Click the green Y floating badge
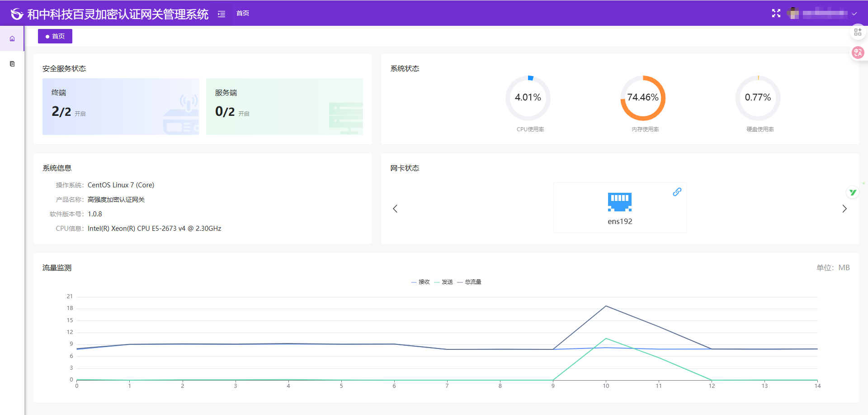The height and width of the screenshot is (415, 868). pos(852,192)
